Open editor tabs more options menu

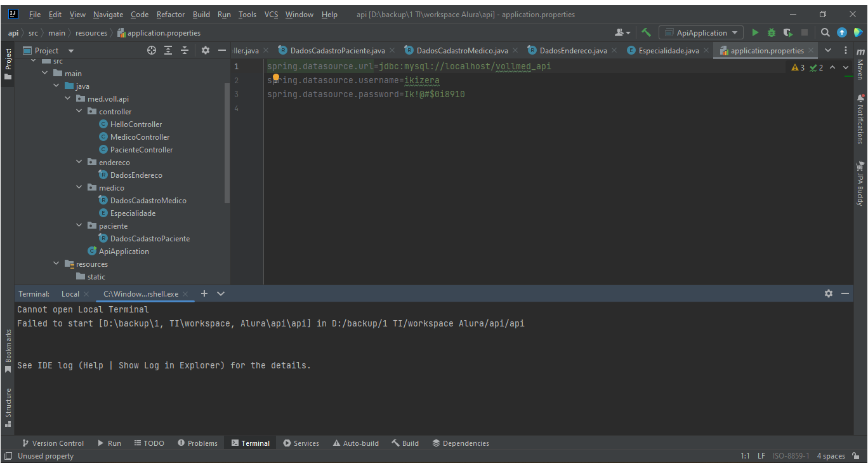[846, 50]
